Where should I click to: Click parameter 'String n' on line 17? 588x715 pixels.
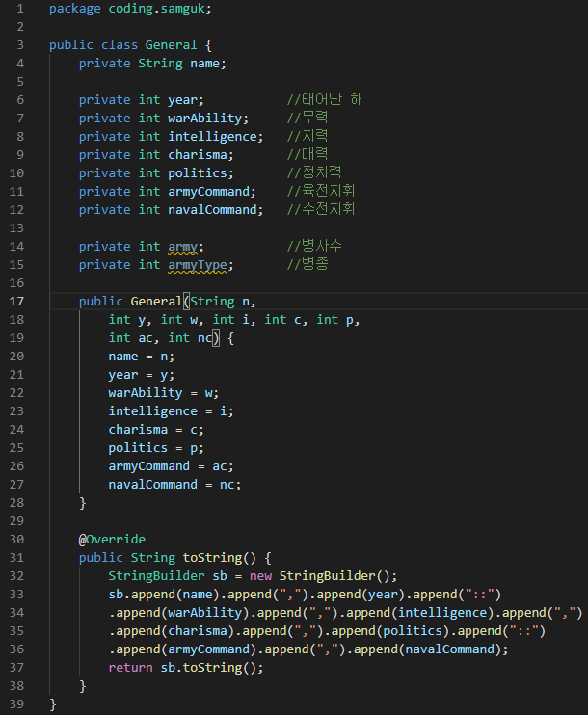(220, 302)
